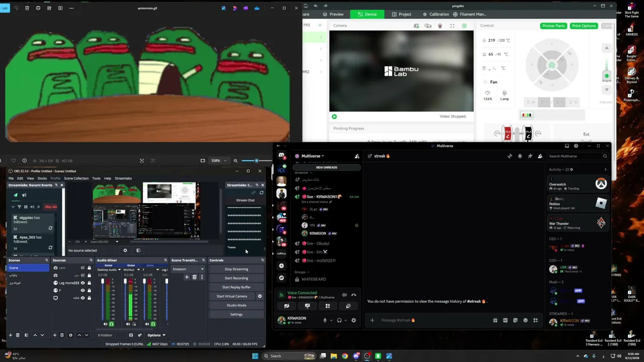Open Discord notification settings bell
Image resolution: width=644 pixels, height=362 pixels.
pyautogui.click(x=520, y=156)
